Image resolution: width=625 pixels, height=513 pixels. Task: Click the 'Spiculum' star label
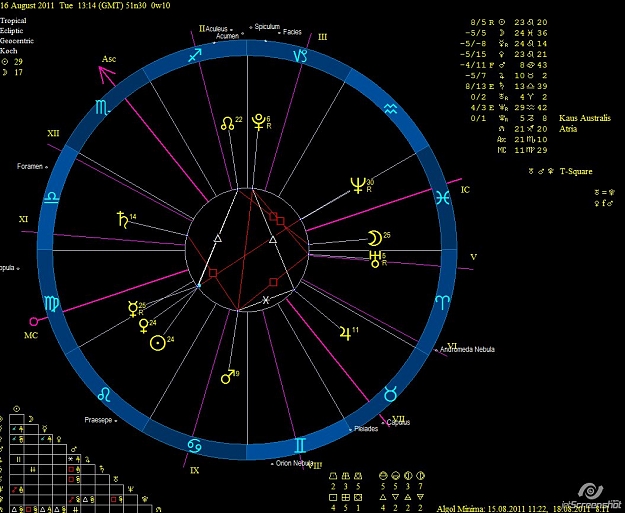click(x=267, y=27)
